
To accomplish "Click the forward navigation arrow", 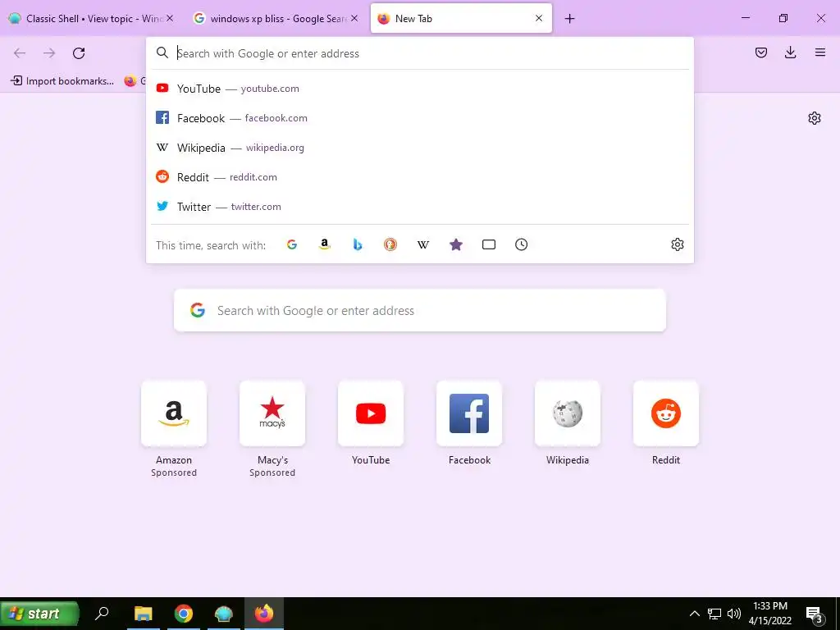I will coord(49,52).
